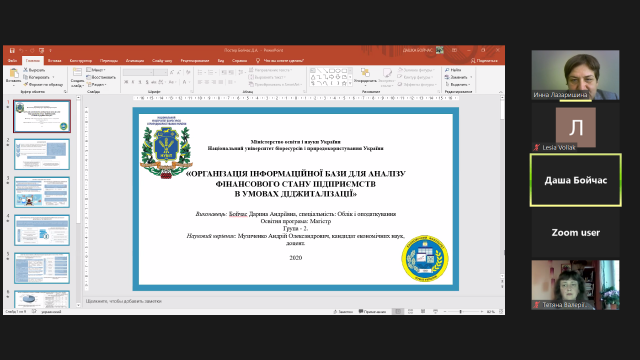Click Восстановить reset slide button
This screenshot has width=640, height=360.
101,77
